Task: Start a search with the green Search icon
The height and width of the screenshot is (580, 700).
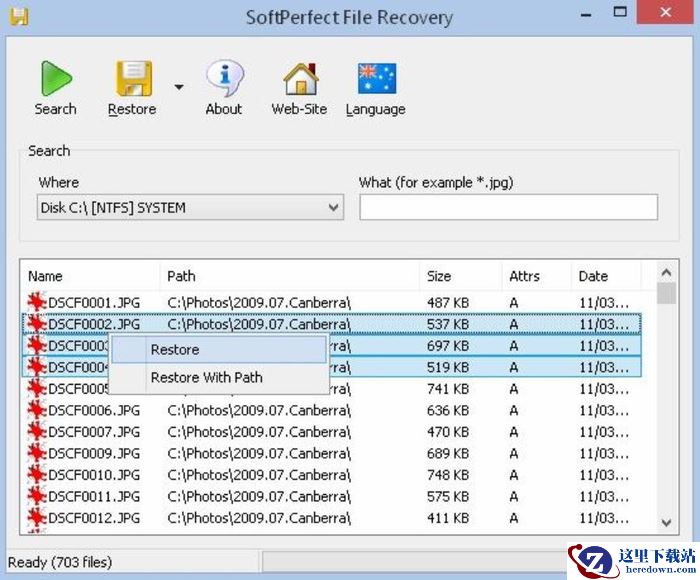Action: [56, 79]
